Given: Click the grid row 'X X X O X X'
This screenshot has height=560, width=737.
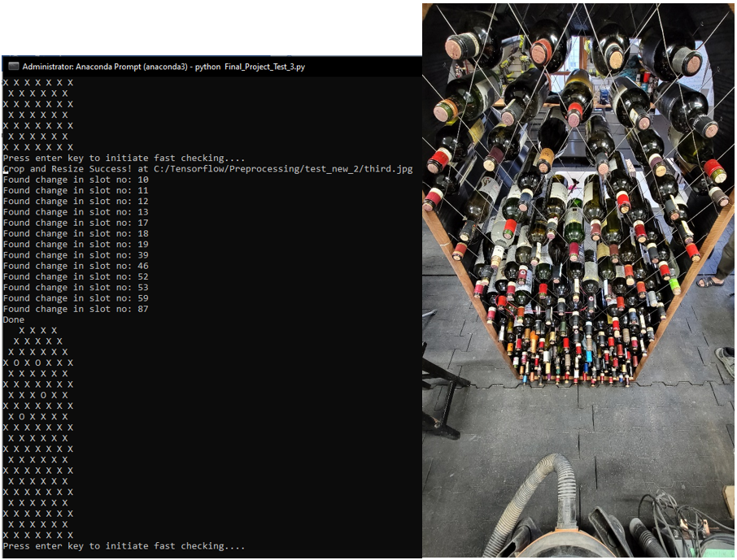Looking at the screenshot, I should pyautogui.click(x=38, y=396).
